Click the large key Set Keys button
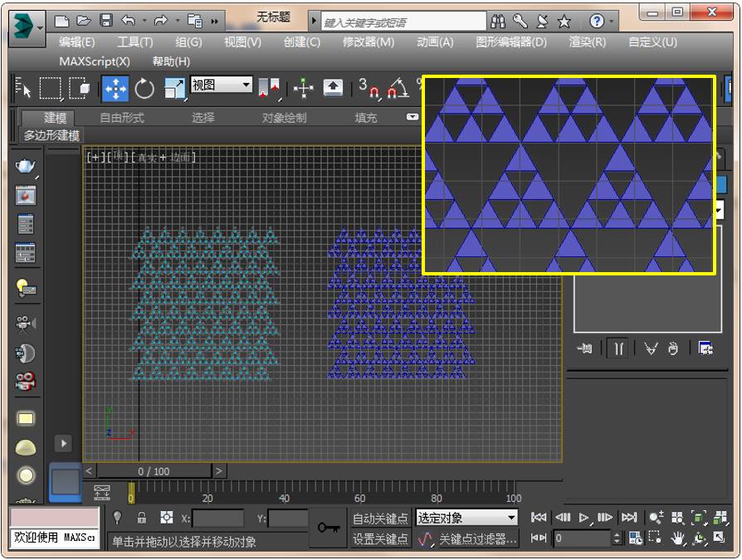Viewport: 742px width, 560px height. tap(329, 528)
